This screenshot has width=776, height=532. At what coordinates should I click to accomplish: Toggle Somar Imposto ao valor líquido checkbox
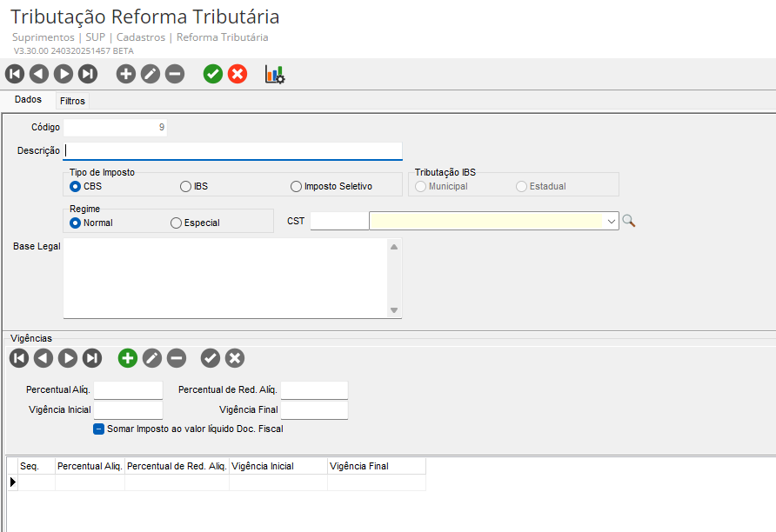click(x=99, y=429)
